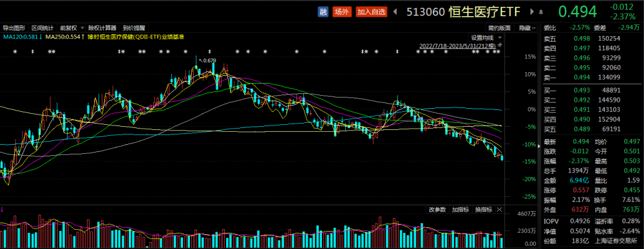644x249 pixels.
Task: Go to previous stock with left arrow
Action: click(x=395, y=12)
